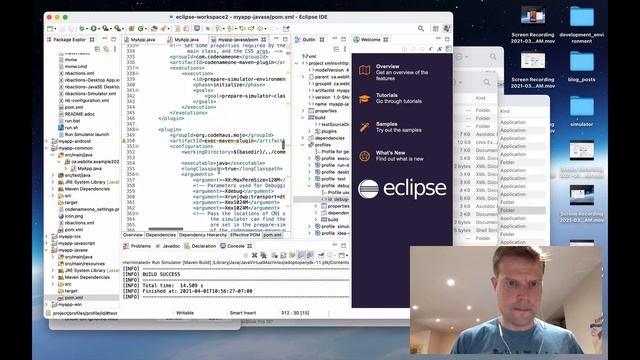The height and width of the screenshot is (360, 640).
Task: Toggle Show Console on Standard Out change
Action: 301,256
